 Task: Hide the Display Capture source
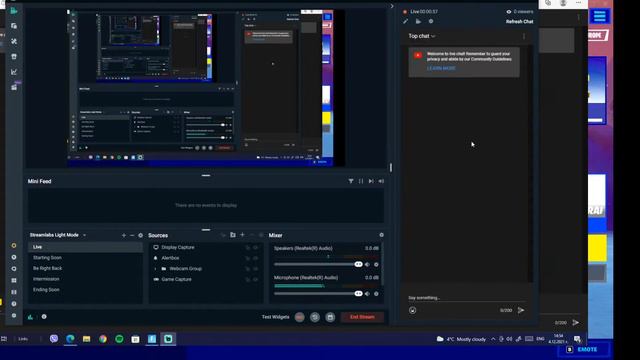256,247
